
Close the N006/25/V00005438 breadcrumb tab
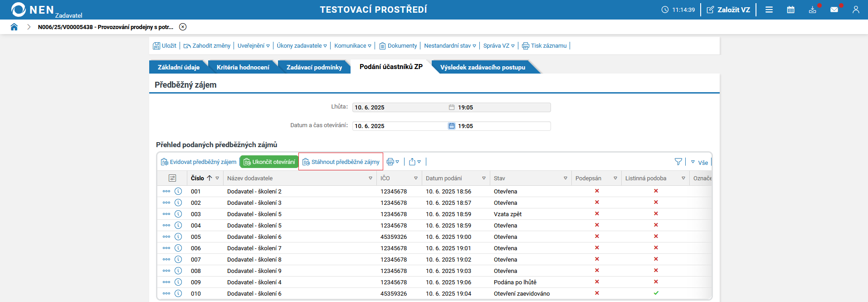pos(183,27)
